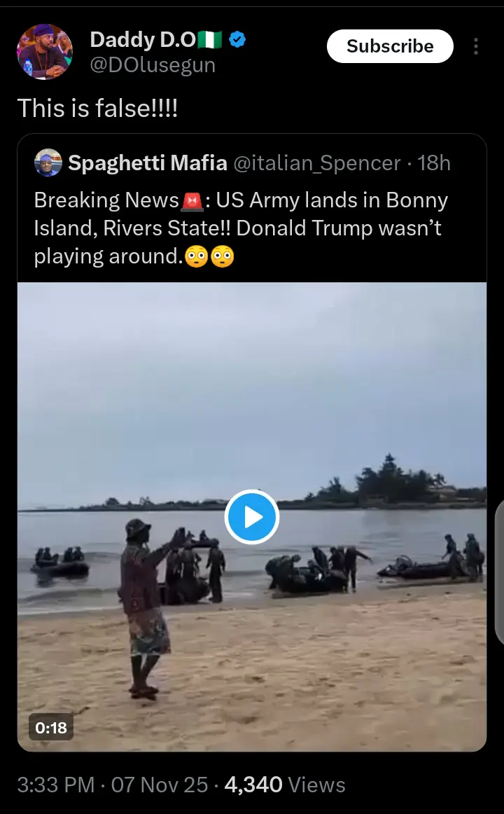Visit the @italian_Spencer handle
504x814 pixels.
tap(317, 163)
